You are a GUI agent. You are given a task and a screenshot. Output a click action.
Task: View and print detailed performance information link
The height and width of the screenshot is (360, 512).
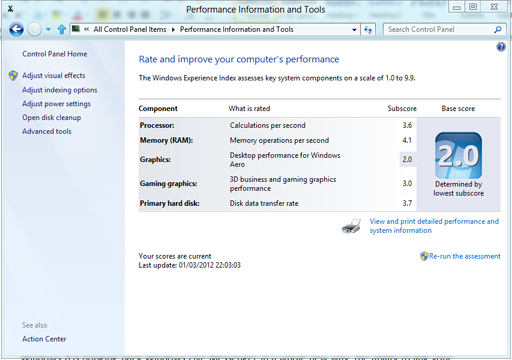coord(434,226)
